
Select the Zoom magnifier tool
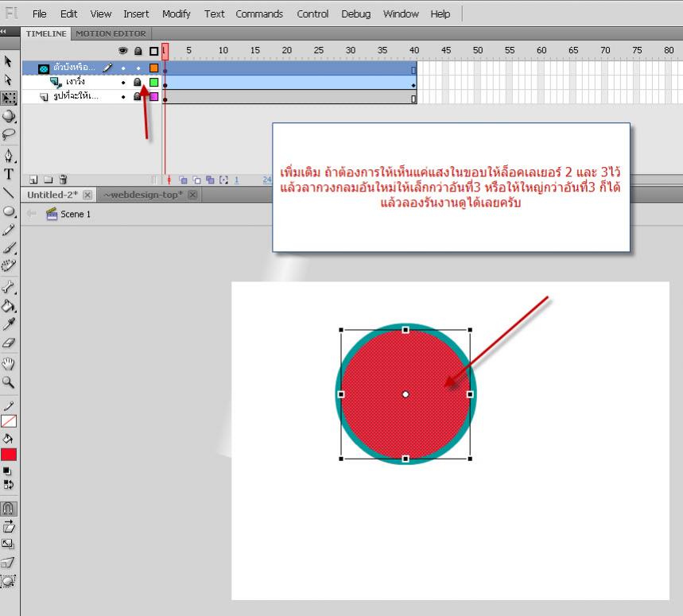[9, 382]
